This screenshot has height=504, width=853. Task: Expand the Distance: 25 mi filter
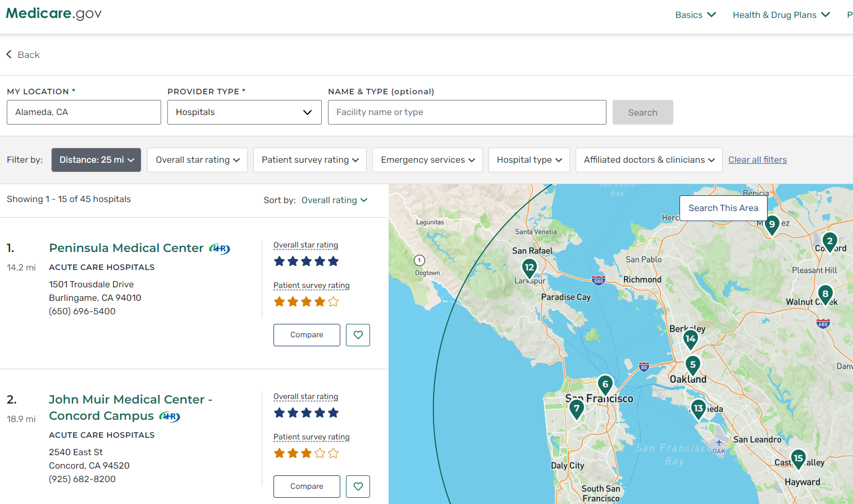(x=96, y=160)
